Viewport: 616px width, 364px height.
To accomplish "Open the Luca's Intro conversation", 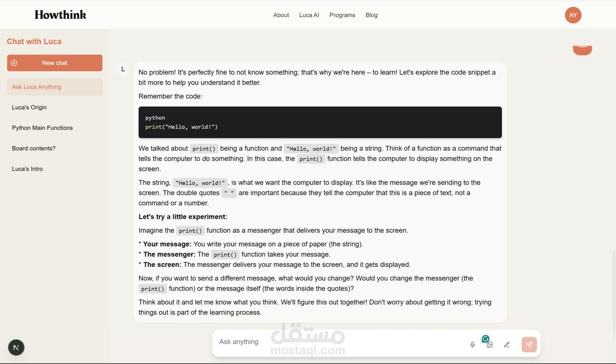I will coord(27,169).
